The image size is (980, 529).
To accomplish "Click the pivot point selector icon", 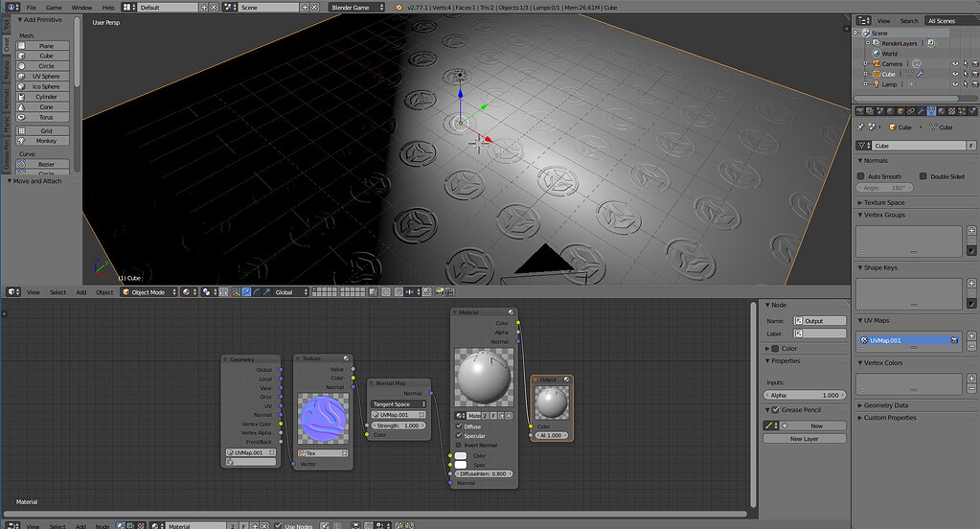I will (x=209, y=292).
